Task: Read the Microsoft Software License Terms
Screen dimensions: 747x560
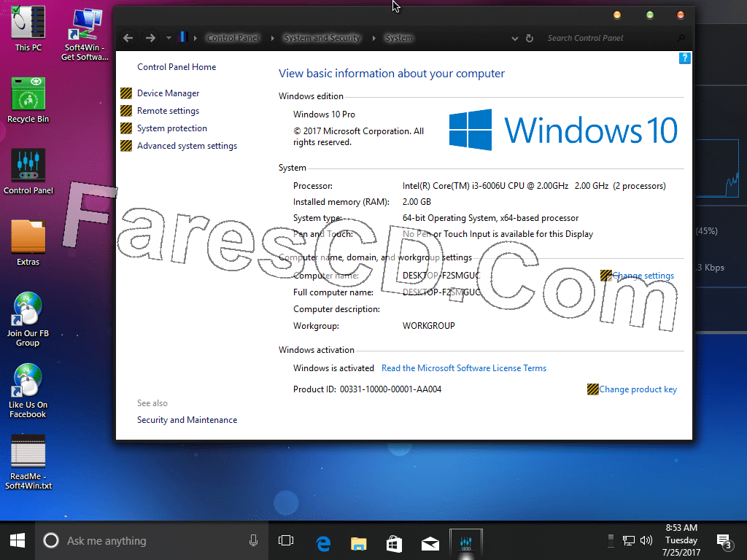Action: click(x=464, y=368)
